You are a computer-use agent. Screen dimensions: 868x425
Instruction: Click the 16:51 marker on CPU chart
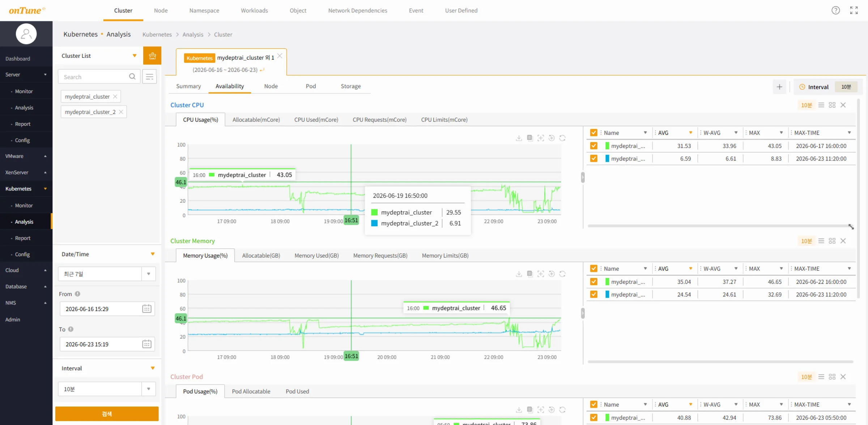[x=351, y=220]
